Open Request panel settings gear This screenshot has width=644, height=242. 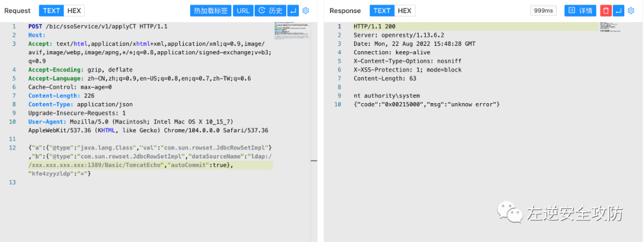click(305, 11)
